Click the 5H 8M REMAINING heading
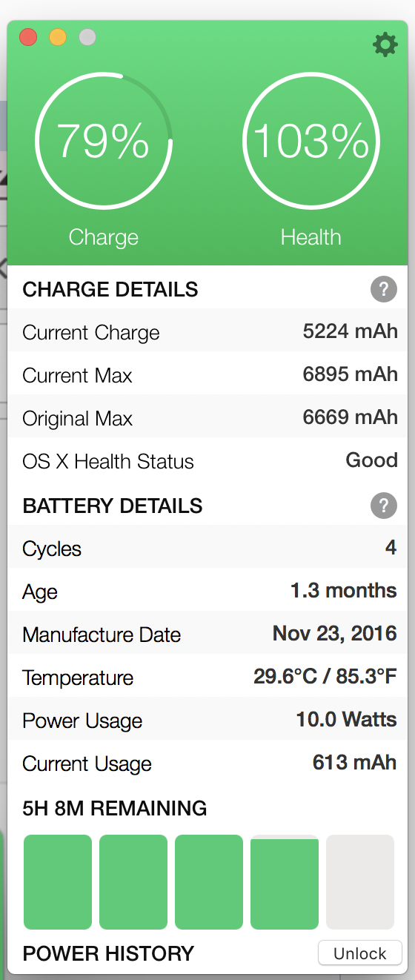 115,807
